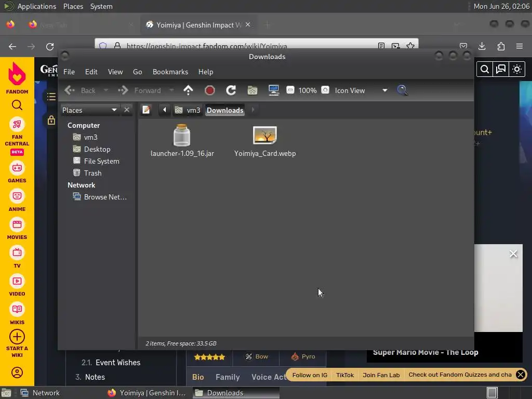The height and width of the screenshot is (399, 532).
Task: Open file search magnifier in toolbar
Action: [402, 90]
